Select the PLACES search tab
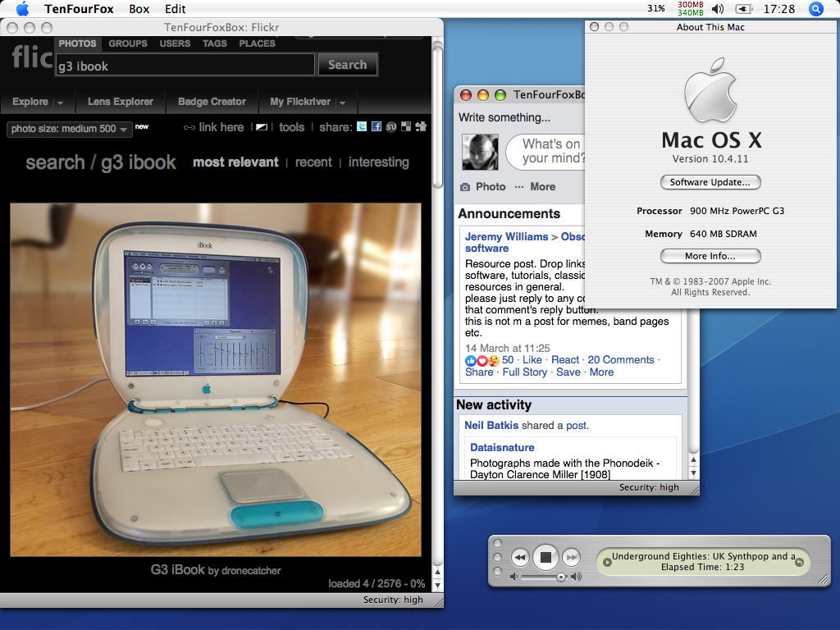 coord(257,43)
